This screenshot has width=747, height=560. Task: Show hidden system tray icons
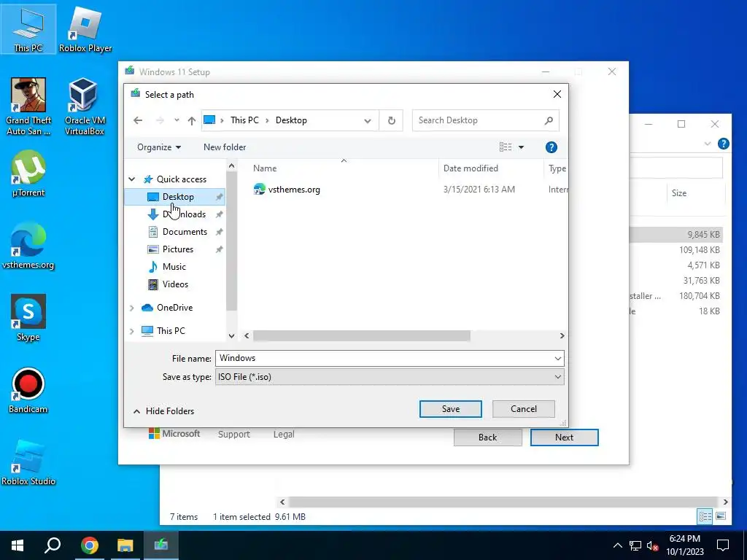(x=617, y=545)
